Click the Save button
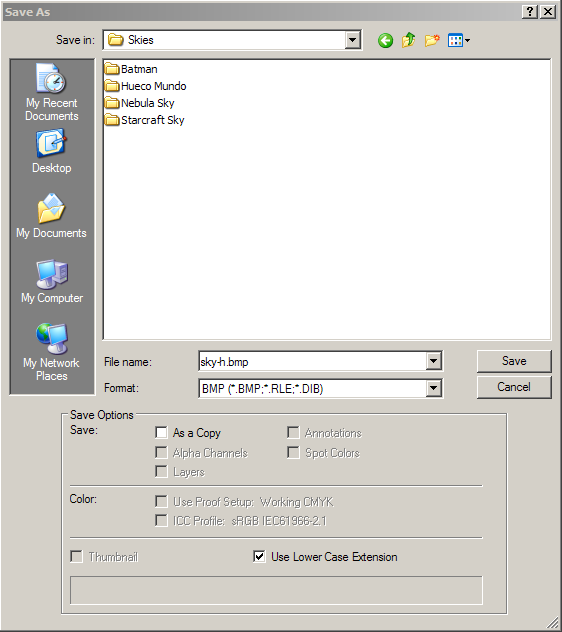This screenshot has height=632, width=562. [x=514, y=361]
